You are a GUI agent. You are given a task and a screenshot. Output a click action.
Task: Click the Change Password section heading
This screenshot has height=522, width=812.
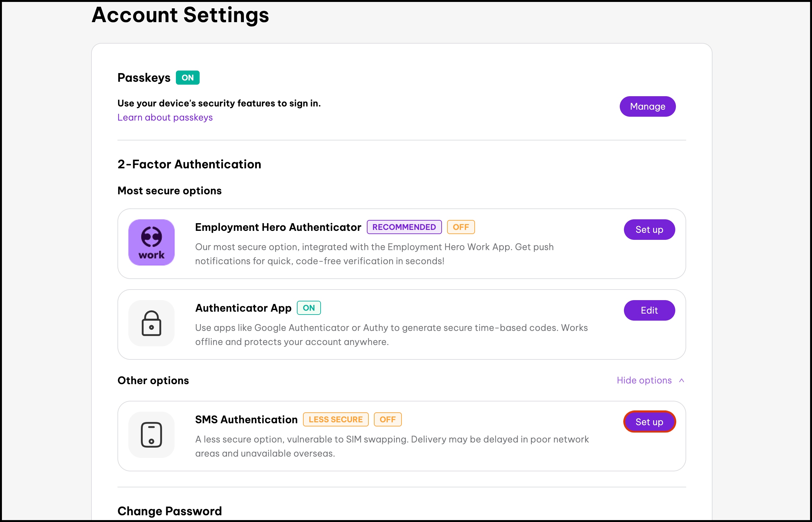[x=169, y=511]
